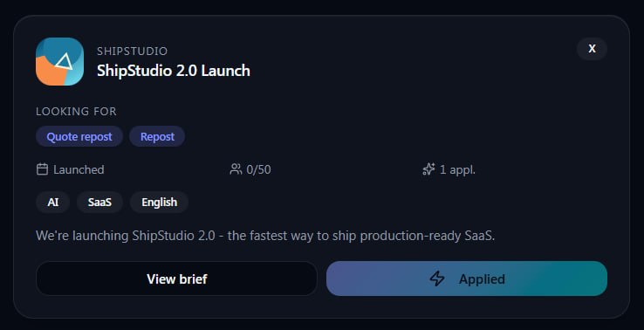Open the ShipStudio 2.0 Launch title
The image size is (644, 330).
[x=174, y=71]
